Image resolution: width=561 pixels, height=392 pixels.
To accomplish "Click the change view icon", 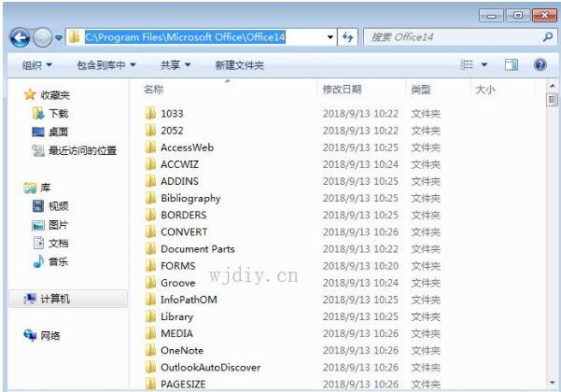I will point(467,65).
